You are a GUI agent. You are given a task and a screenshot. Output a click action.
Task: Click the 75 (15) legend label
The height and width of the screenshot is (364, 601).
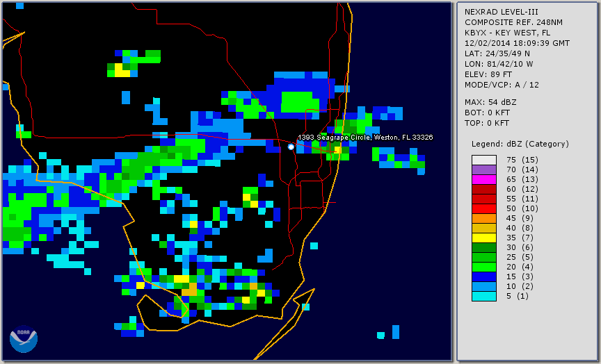(522, 160)
